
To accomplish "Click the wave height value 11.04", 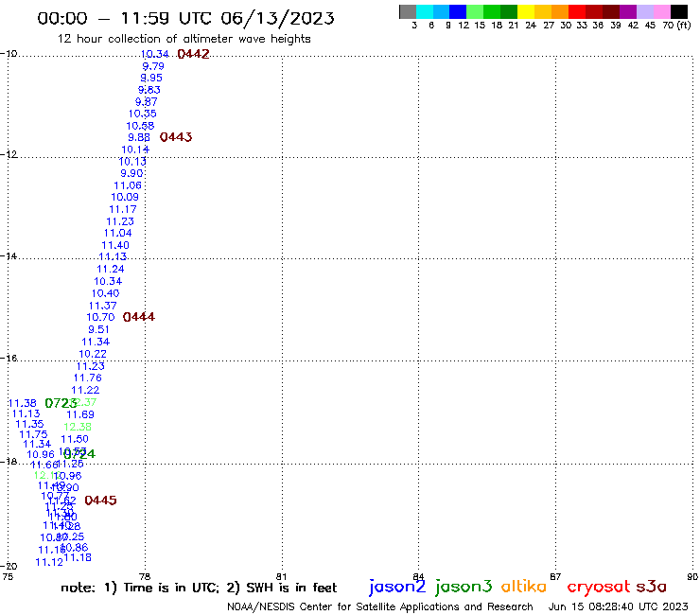I will click(x=118, y=233).
